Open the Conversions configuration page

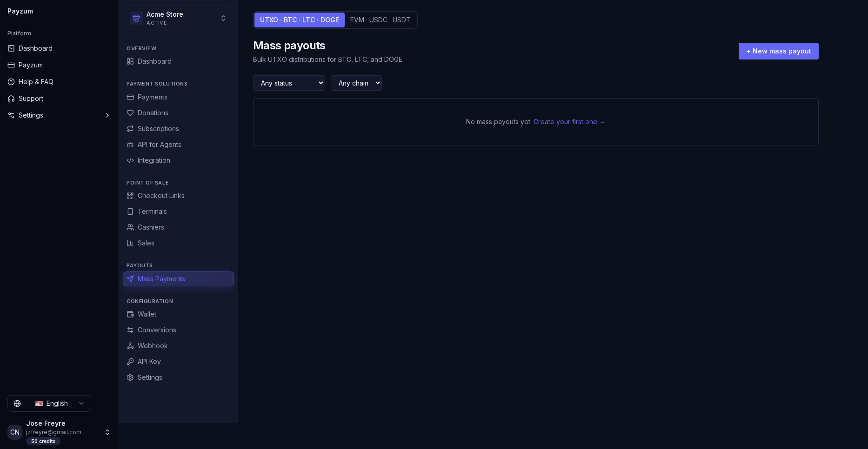click(178, 330)
